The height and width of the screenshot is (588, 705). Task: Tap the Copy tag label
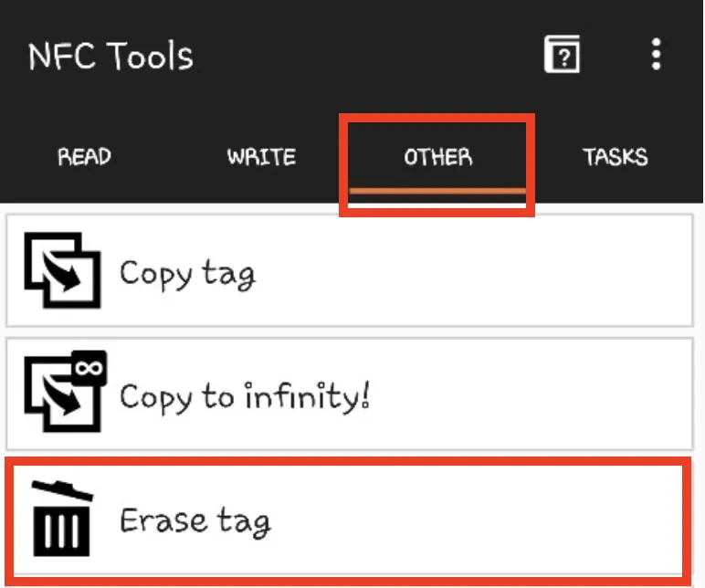click(x=187, y=274)
